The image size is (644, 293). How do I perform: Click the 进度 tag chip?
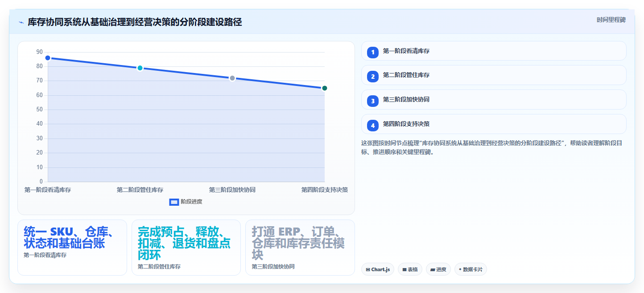pyautogui.click(x=438, y=269)
